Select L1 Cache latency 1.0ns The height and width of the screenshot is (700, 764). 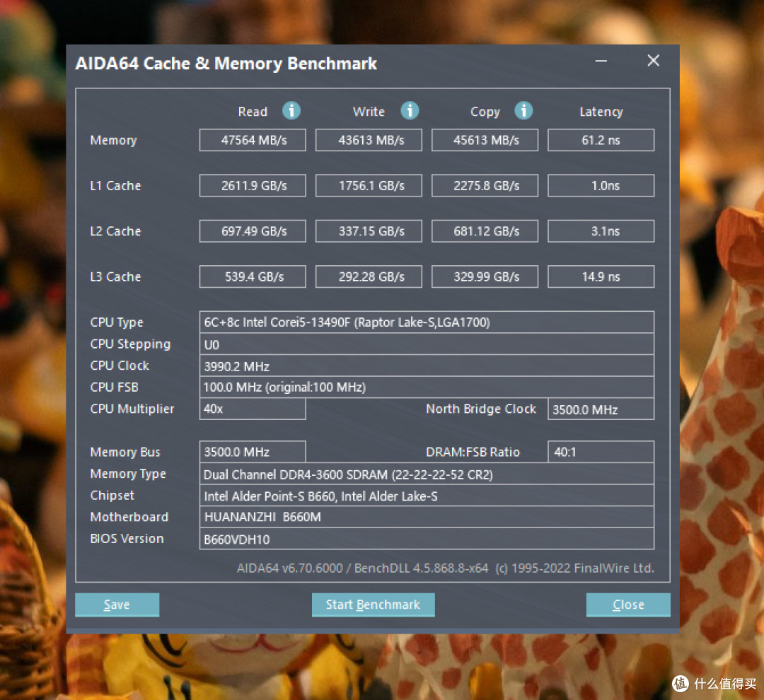click(x=601, y=185)
